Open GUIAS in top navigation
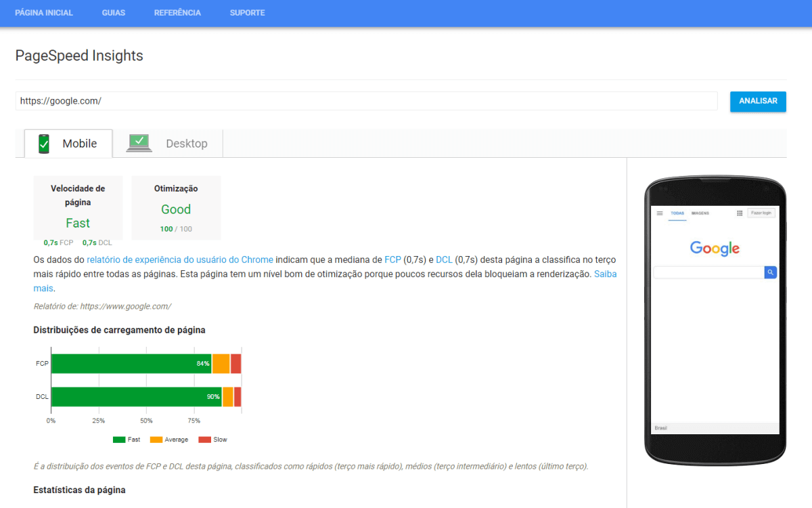 coord(114,13)
